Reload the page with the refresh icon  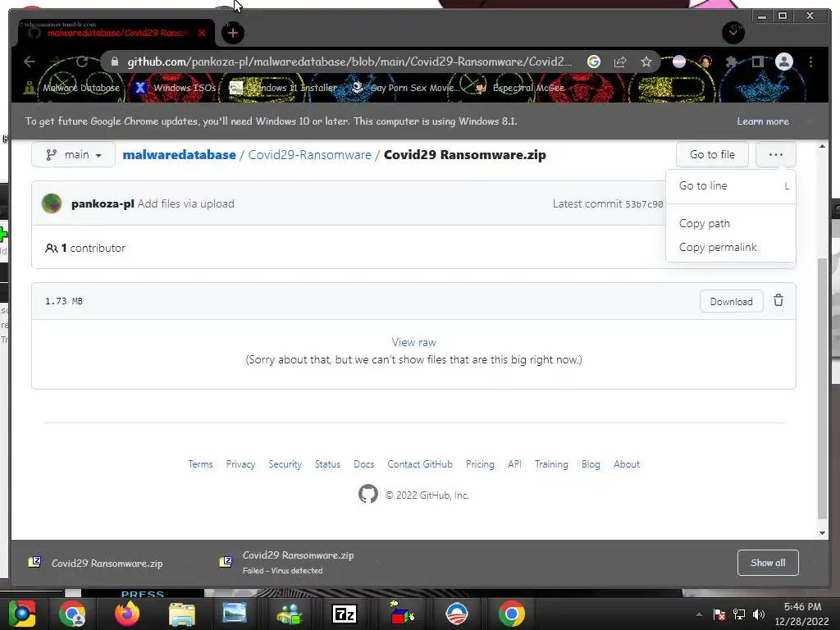[82, 62]
